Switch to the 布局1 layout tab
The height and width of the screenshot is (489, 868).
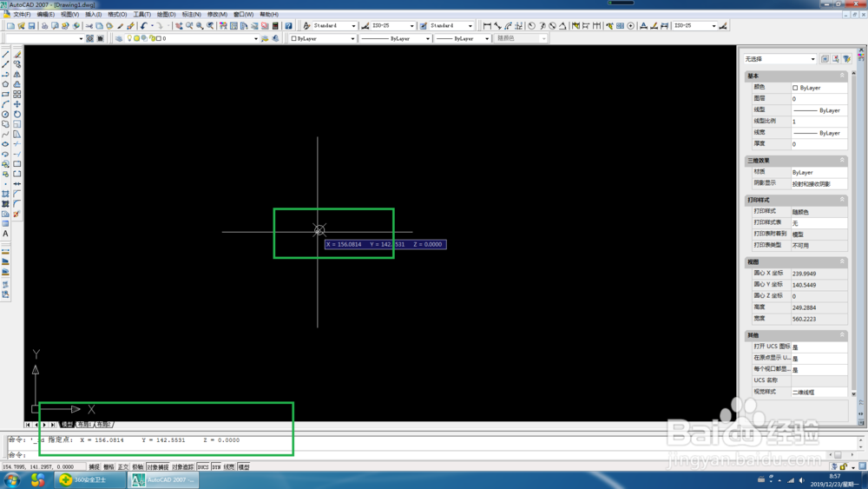(x=83, y=425)
